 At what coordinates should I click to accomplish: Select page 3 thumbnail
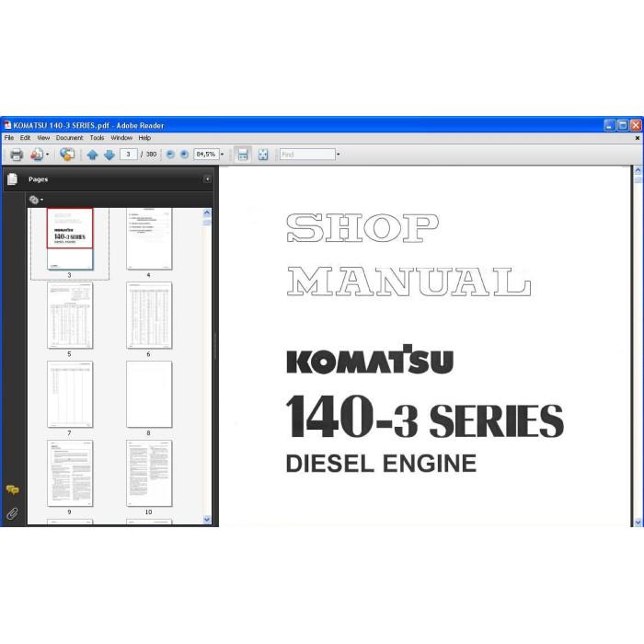click(x=70, y=238)
